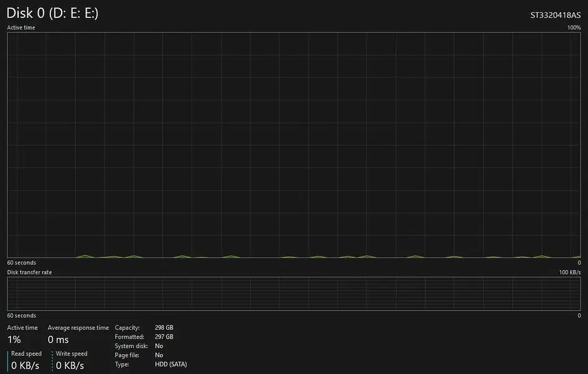Screen dimensions: 588x374
Task: Select the Type HDD (SATA) value
Action: click(171, 365)
